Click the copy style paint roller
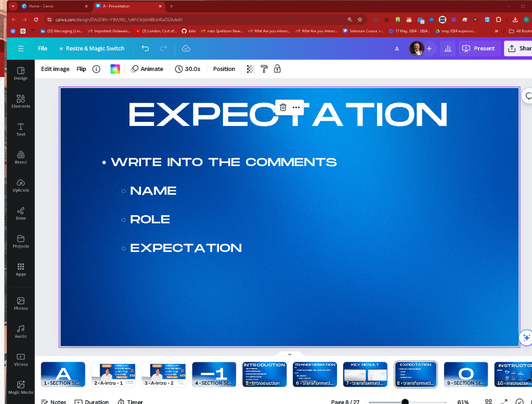The width and height of the screenshot is (532, 404). (264, 69)
